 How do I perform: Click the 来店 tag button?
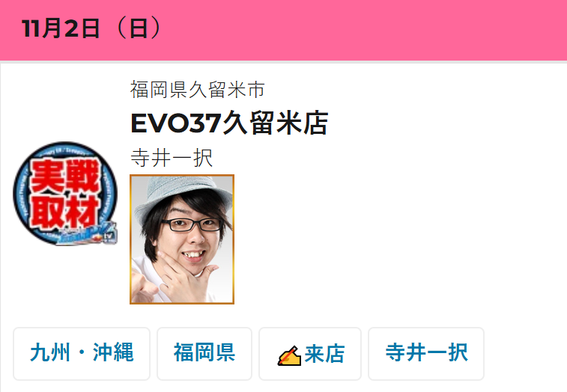point(310,354)
